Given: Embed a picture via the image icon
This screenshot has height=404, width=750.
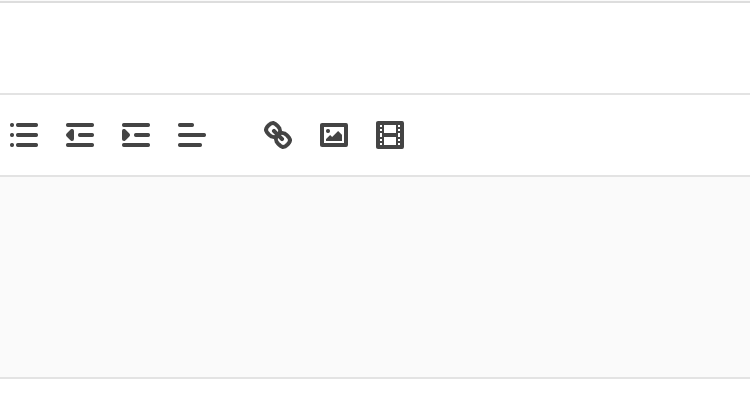Looking at the screenshot, I should coord(334,135).
